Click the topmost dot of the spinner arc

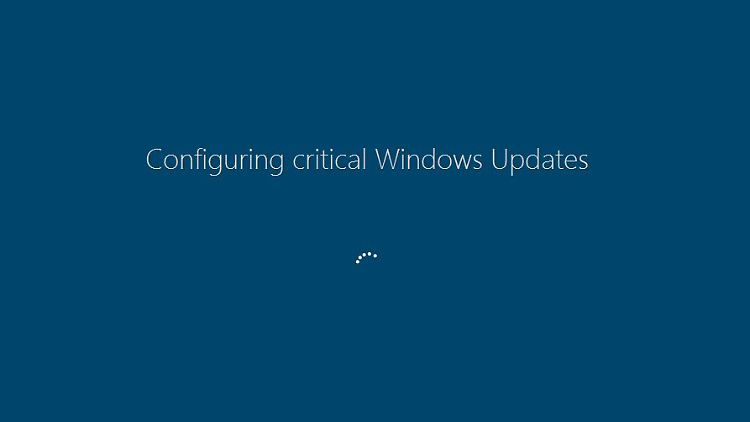point(369,254)
